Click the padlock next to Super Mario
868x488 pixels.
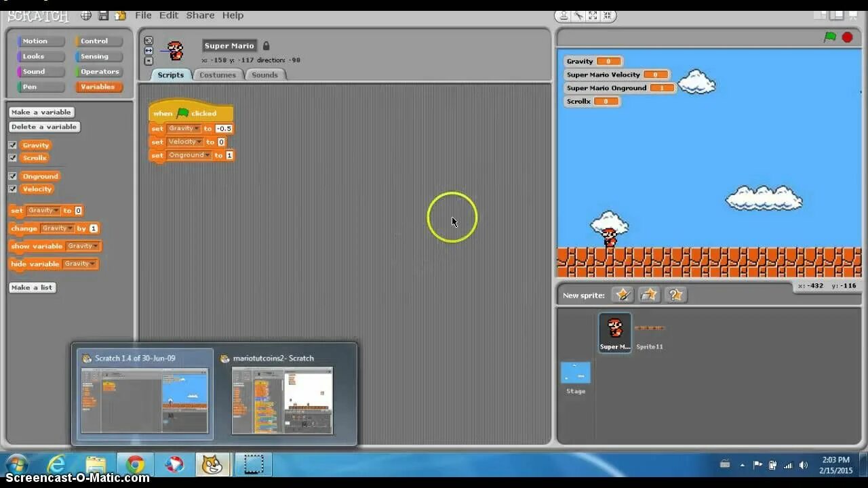tap(266, 45)
